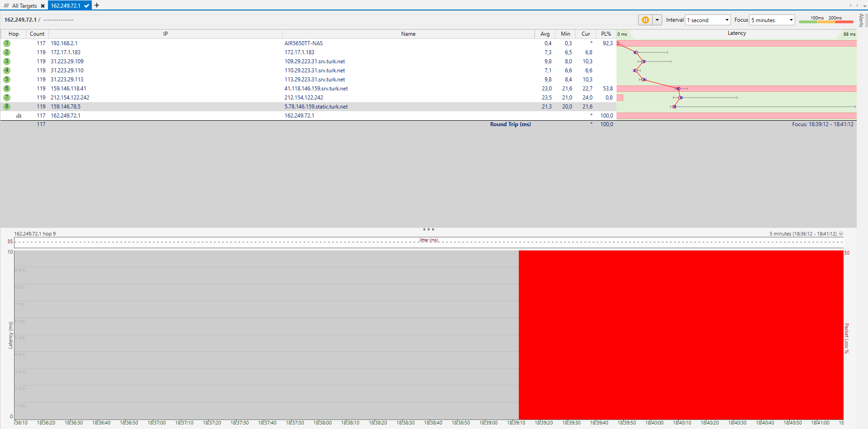Viewport: 868px width, 429px height.
Task: Click the Latency graph column header
Action: 736,33
